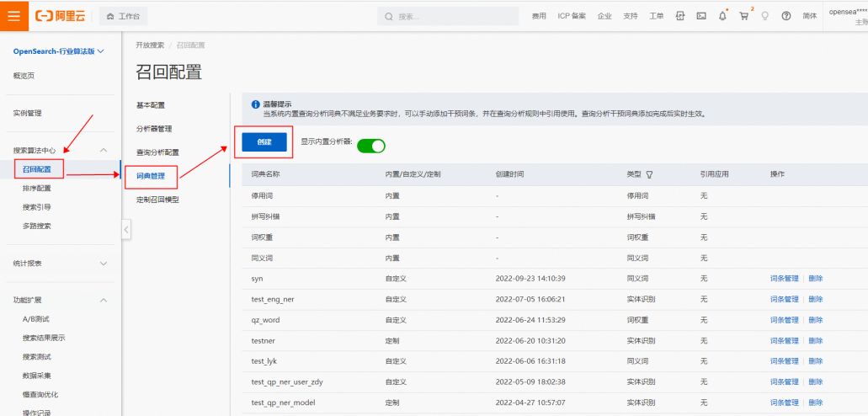Click the 温馨提示 info icon
The width and height of the screenshot is (868, 416).
point(255,104)
